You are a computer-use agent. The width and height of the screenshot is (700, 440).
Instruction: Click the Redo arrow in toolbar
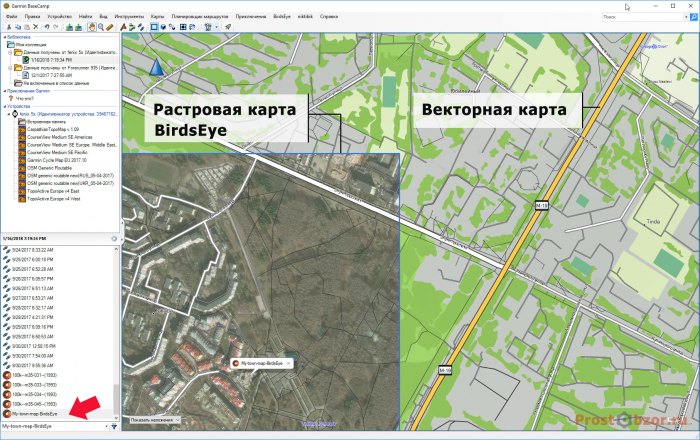click(x=56, y=27)
